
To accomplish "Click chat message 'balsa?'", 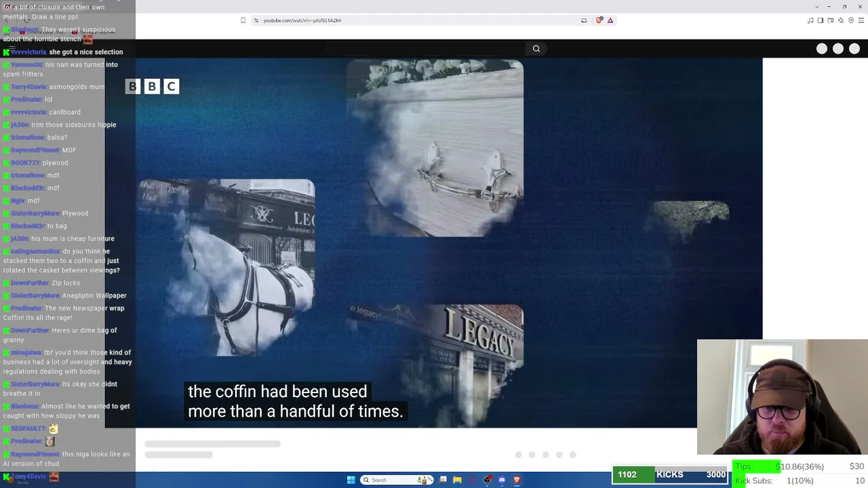I will (57, 138).
